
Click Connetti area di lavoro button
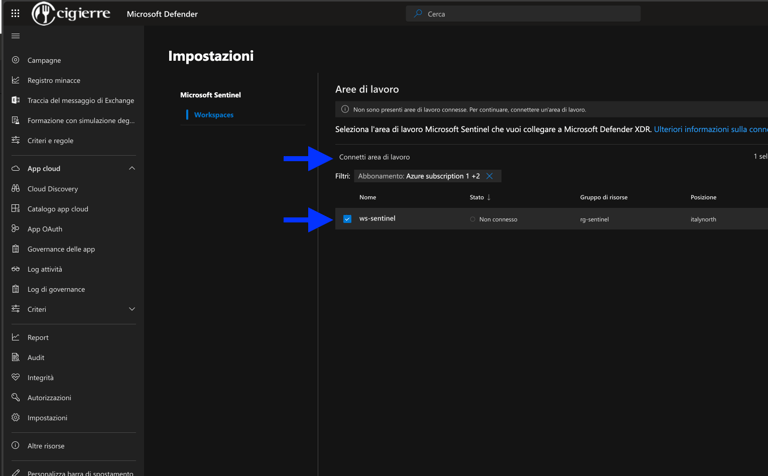(x=374, y=157)
